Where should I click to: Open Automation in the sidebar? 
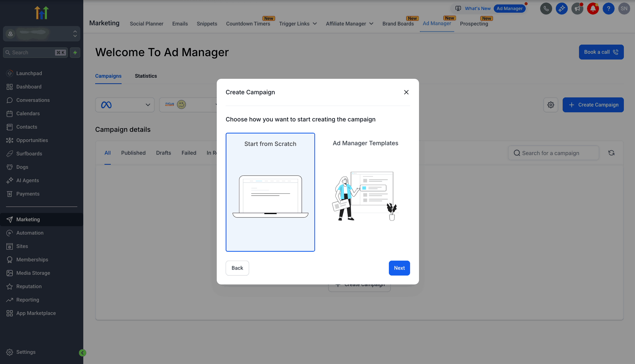30,233
